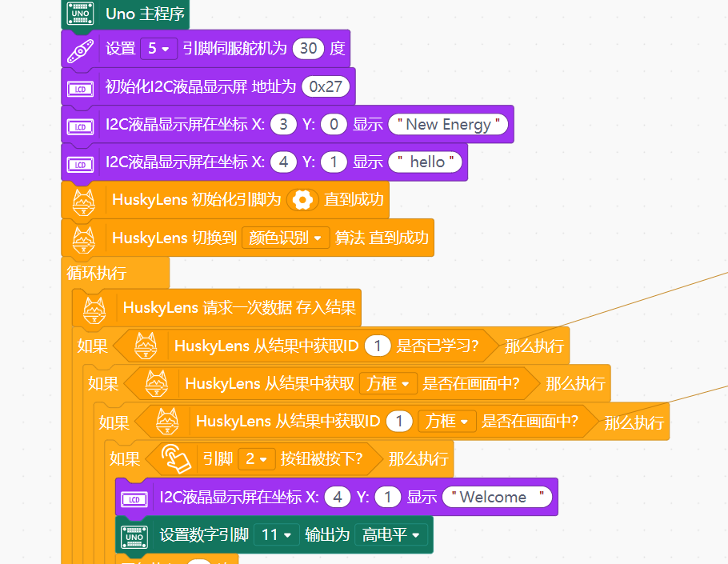Image resolution: width=728 pixels, height=564 pixels.
Task: Click the X coordinate field with value 3
Action: (283, 125)
